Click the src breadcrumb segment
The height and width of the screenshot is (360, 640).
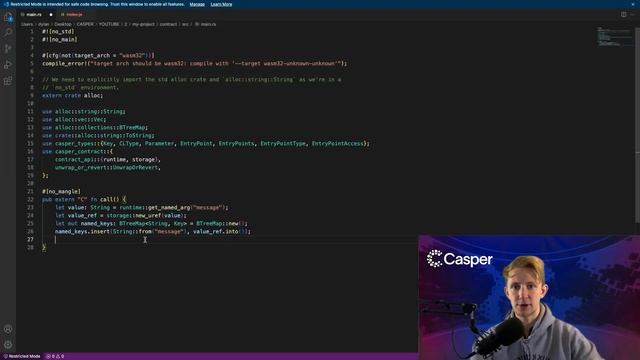[185, 24]
